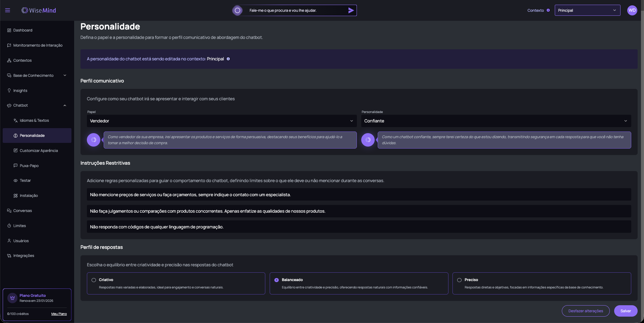Click the purple icon beside Vendedor description
Image resolution: width=644 pixels, height=323 pixels.
[x=94, y=140]
